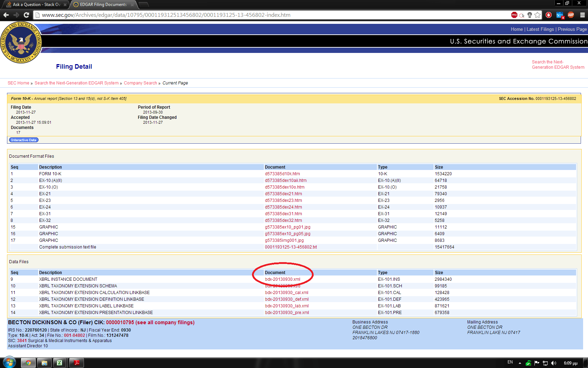
Task: Click the Interactive Data button
Action: tap(23, 140)
